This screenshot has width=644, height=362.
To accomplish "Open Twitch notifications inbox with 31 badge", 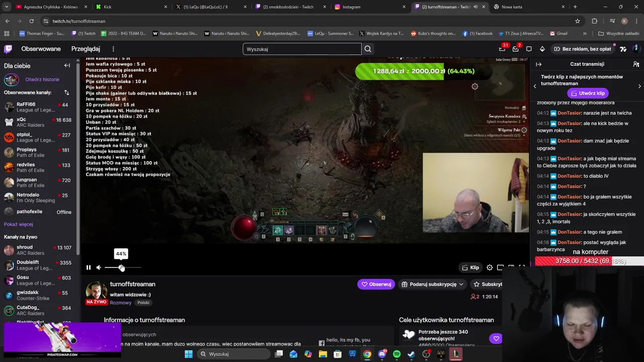I will pos(502,49).
